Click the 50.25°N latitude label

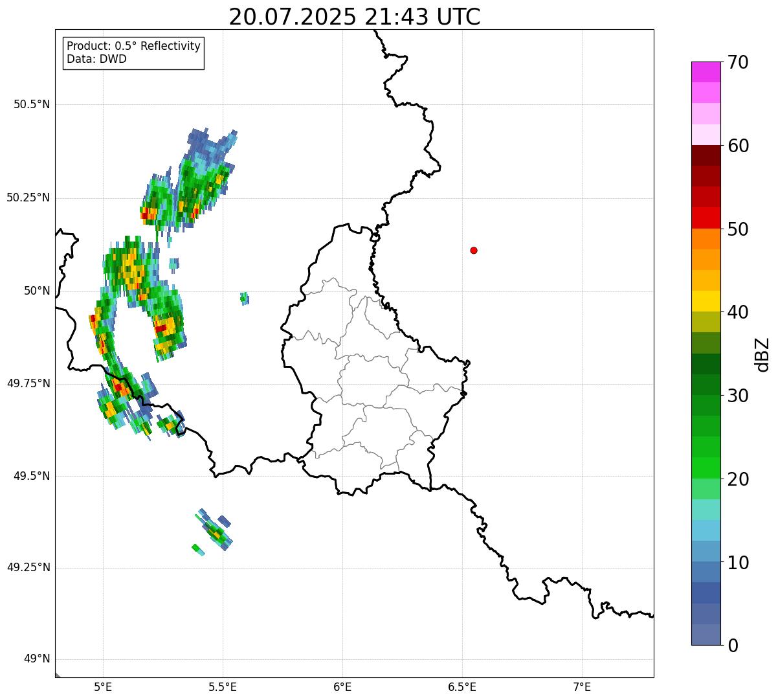point(28,198)
